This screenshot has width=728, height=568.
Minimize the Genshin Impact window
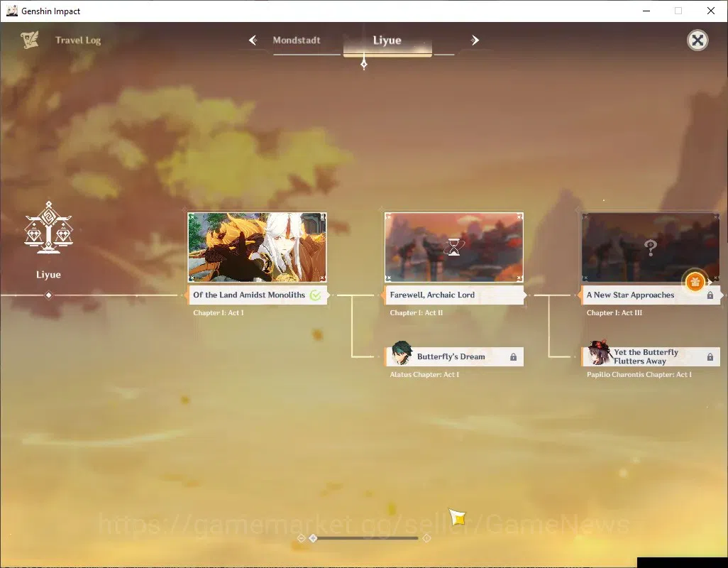pos(646,11)
